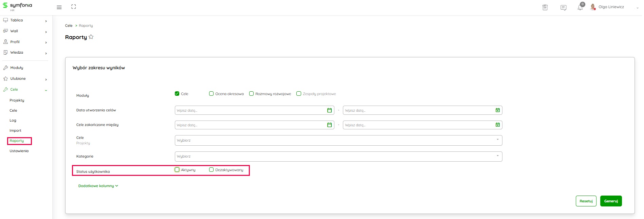
Task: Open the chat messages icon
Action: [x=563, y=7]
